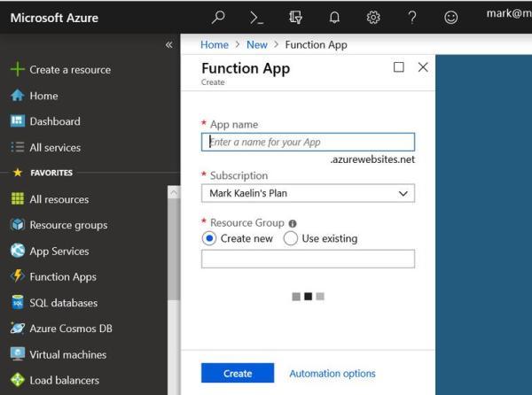Click the Virtual machines monitor icon
The height and width of the screenshot is (395, 532).
tap(18, 354)
